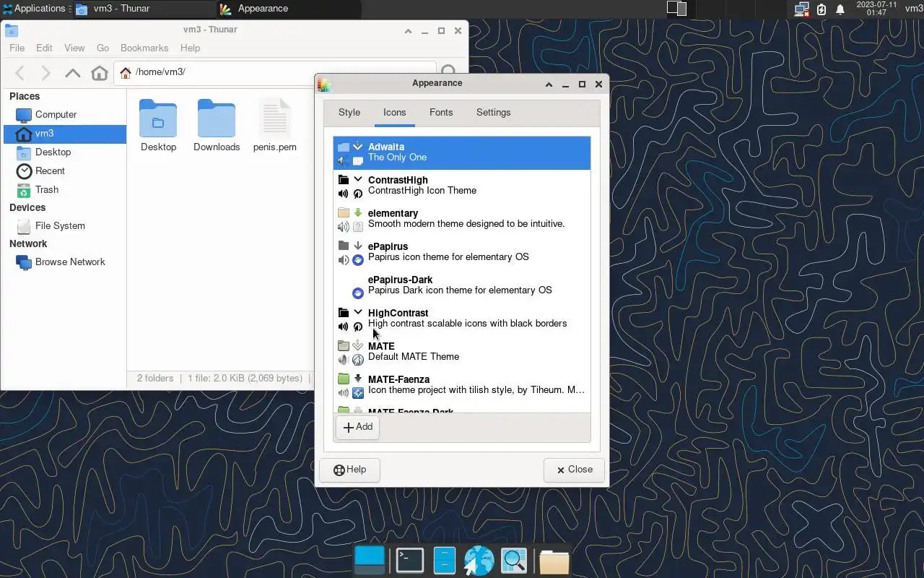Screen dimensions: 924x578
Task: Click the Thunar search magnifier icon
Action: point(448,72)
